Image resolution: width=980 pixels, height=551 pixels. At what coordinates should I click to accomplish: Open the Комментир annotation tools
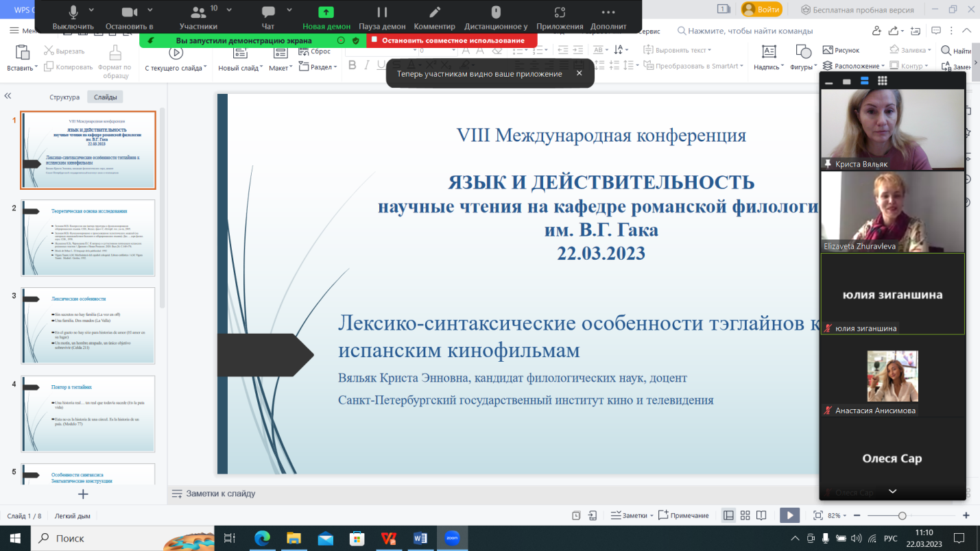(434, 17)
